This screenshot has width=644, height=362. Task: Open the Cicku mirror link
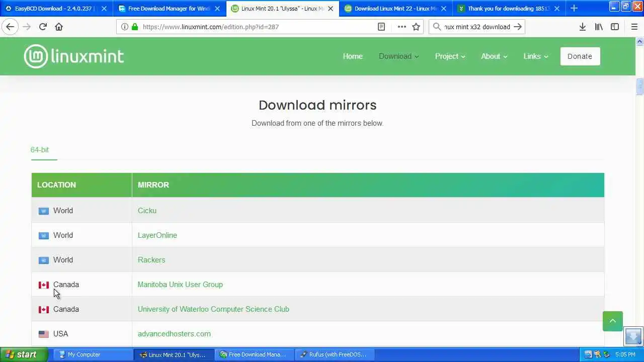pyautogui.click(x=147, y=211)
